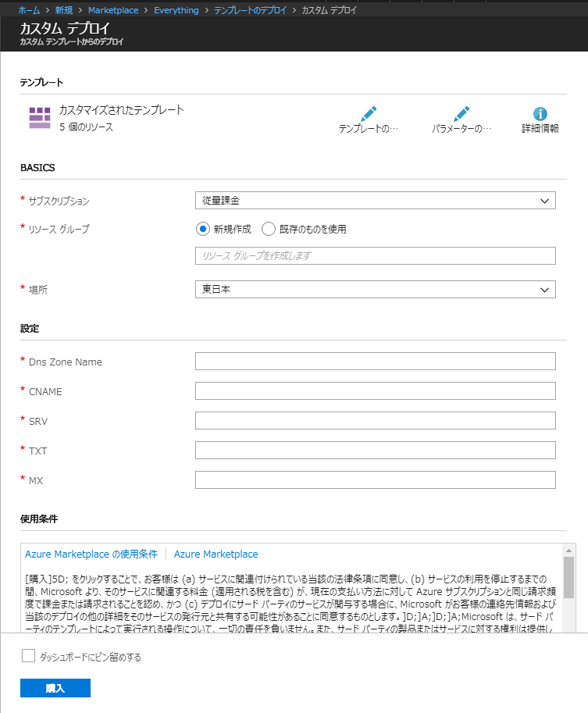The height and width of the screenshot is (713, 588).
Task: Open the 場所 location dropdown
Action: click(x=375, y=290)
